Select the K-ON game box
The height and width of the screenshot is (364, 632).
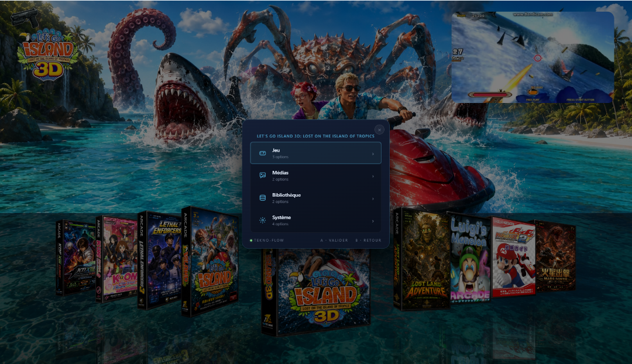point(117,259)
